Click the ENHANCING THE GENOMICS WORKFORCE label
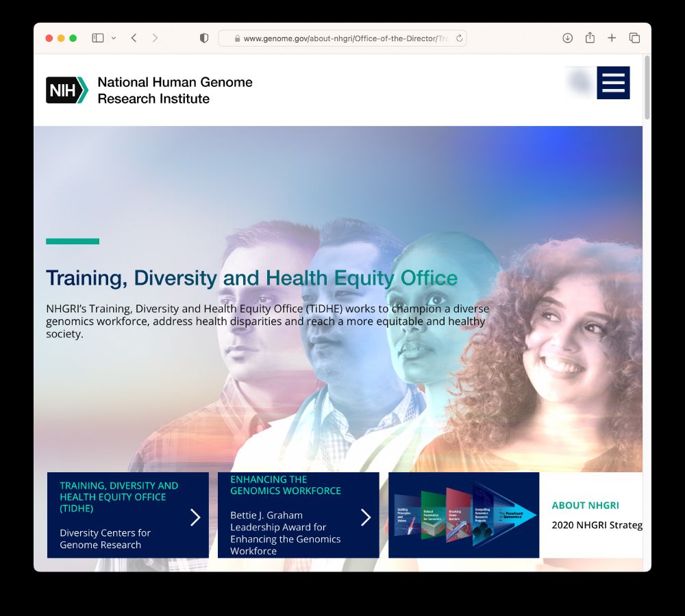 coord(285,485)
